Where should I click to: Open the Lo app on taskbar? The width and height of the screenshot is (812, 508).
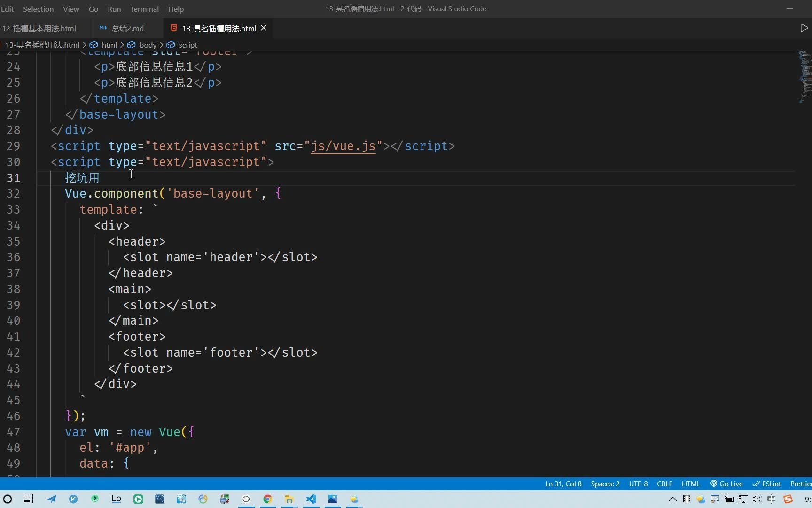pos(116,499)
